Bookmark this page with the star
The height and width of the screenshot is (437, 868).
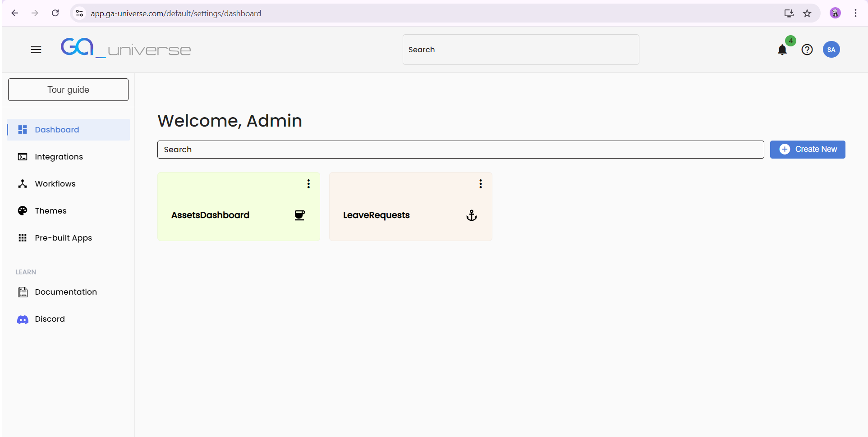[x=807, y=13]
